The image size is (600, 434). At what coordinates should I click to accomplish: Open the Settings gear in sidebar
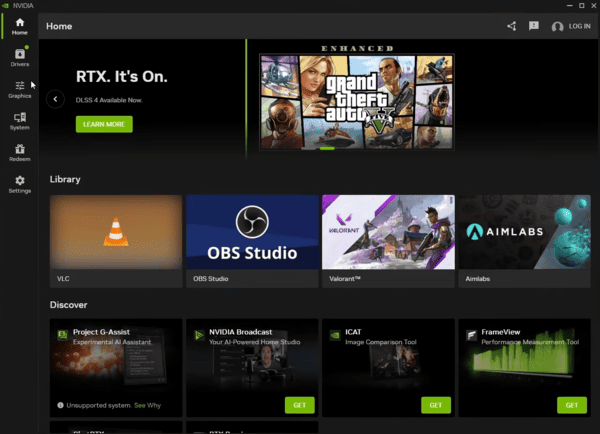click(19, 184)
